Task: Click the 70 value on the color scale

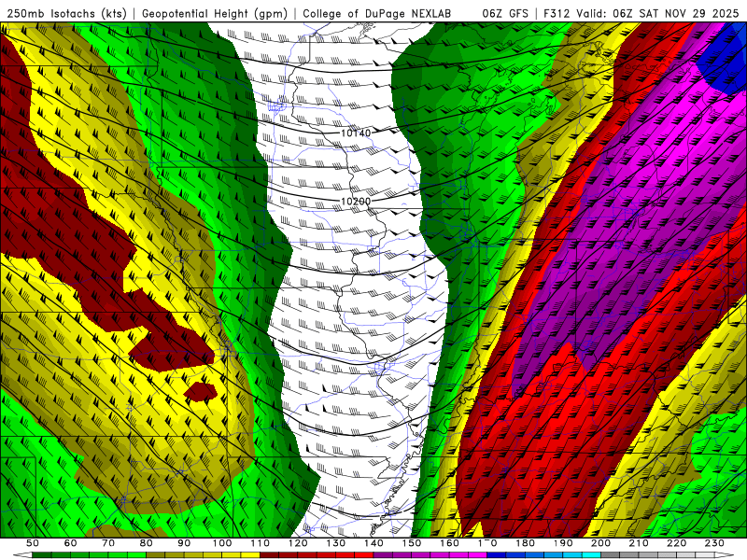Action: tap(108, 543)
